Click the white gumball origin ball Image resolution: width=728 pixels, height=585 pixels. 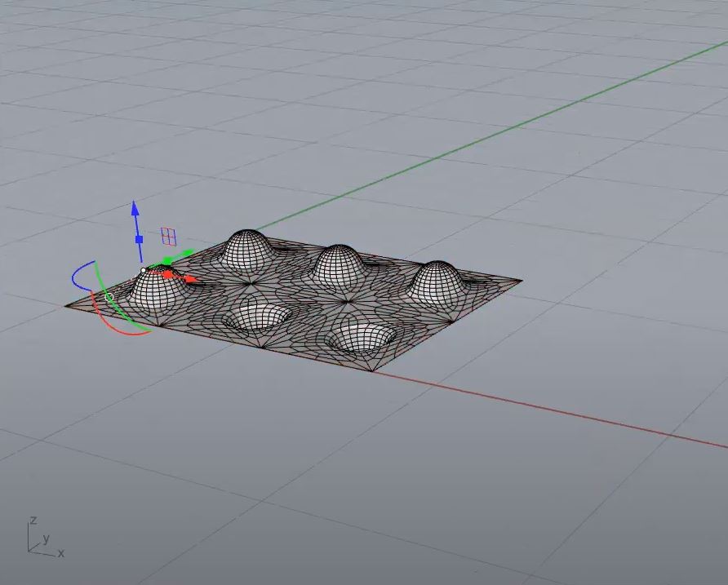[144, 270]
